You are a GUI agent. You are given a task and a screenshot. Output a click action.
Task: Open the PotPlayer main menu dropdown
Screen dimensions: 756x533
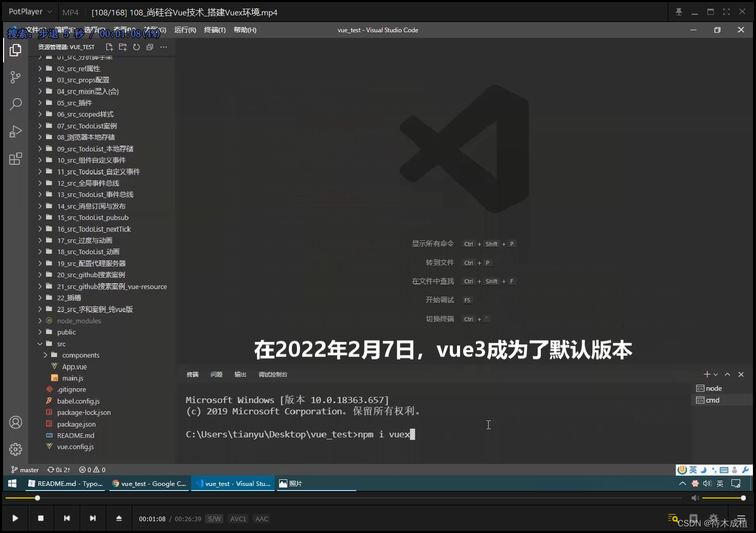pyautogui.click(x=30, y=12)
